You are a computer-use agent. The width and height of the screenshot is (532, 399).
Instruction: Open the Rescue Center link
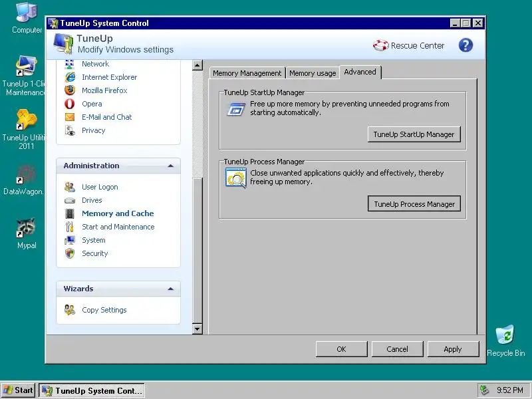tap(418, 45)
